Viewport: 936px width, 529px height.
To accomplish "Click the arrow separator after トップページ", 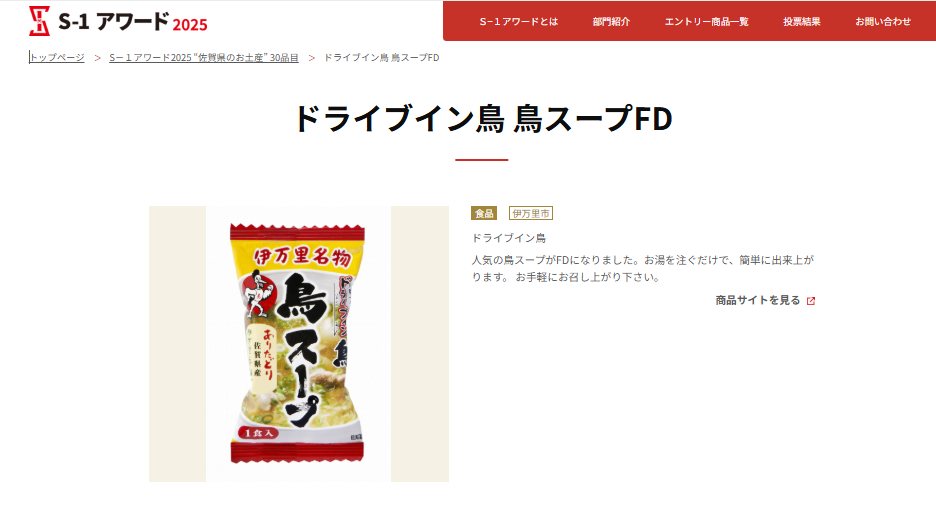I will (x=97, y=58).
